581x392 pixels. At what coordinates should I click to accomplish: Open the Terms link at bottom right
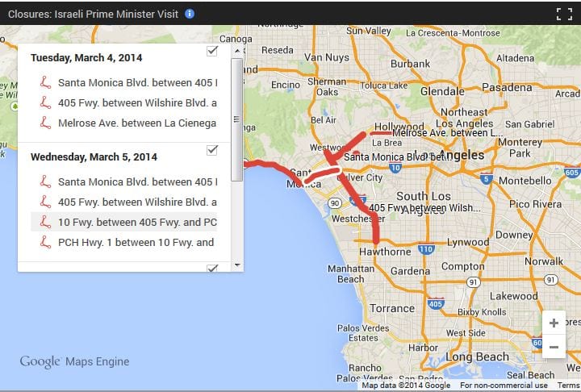point(568,386)
